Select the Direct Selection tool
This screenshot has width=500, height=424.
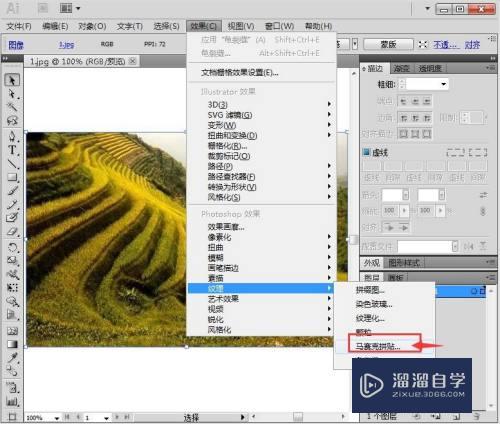(12, 94)
